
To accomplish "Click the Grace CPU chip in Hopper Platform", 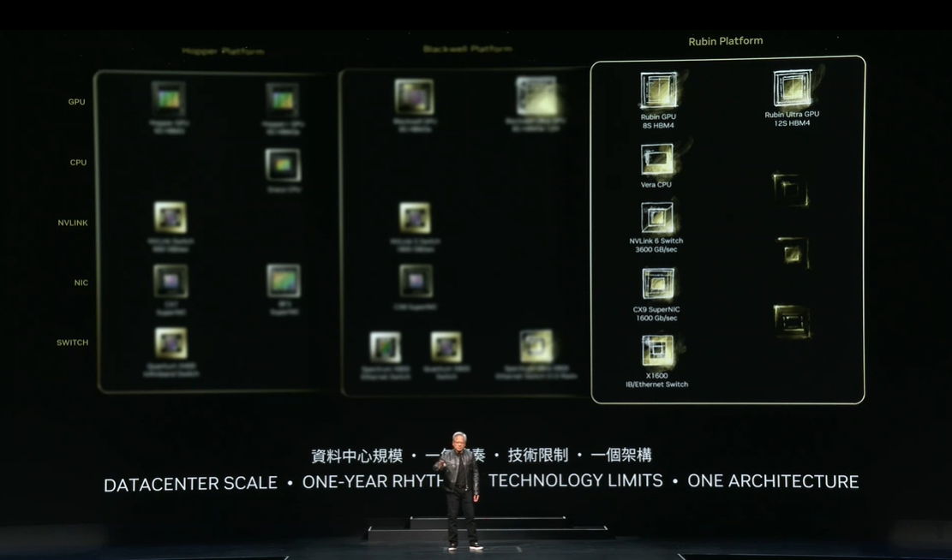I will click(283, 165).
